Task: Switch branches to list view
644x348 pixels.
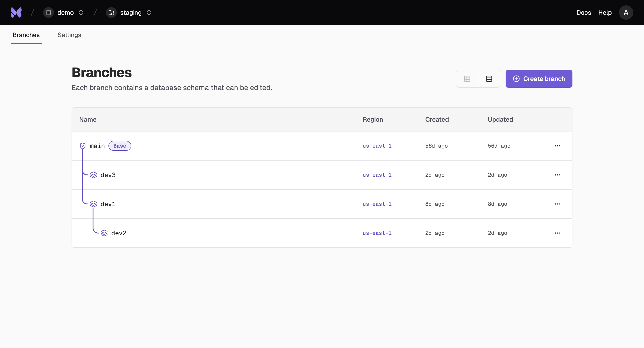Action: point(489,79)
